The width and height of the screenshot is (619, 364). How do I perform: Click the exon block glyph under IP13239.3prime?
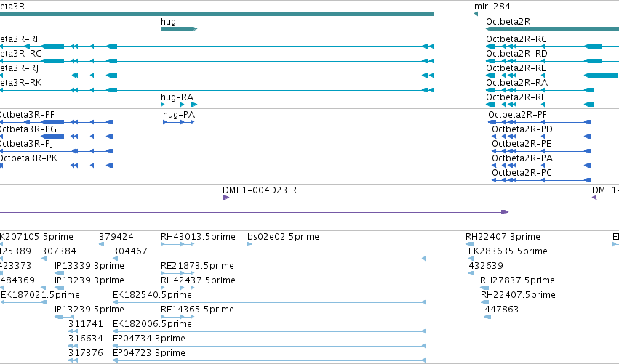(59, 288)
